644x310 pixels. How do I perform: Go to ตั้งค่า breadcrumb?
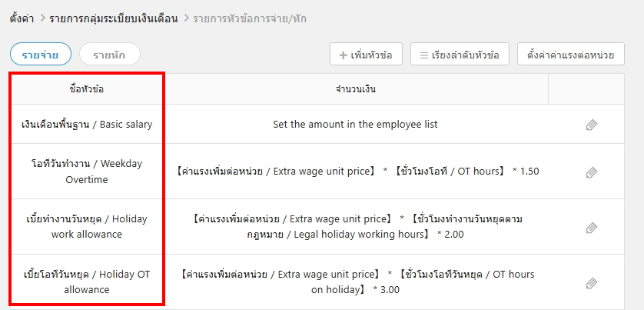(25, 15)
